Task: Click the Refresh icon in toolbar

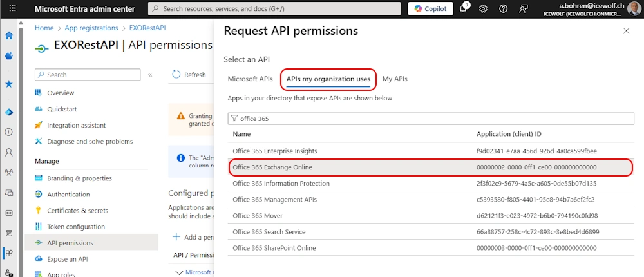Action: [x=176, y=75]
